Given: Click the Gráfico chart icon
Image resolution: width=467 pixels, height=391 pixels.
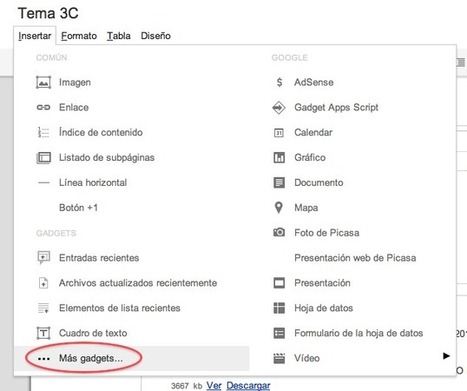Looking at the screenshot, I should (x=279, y=157).
